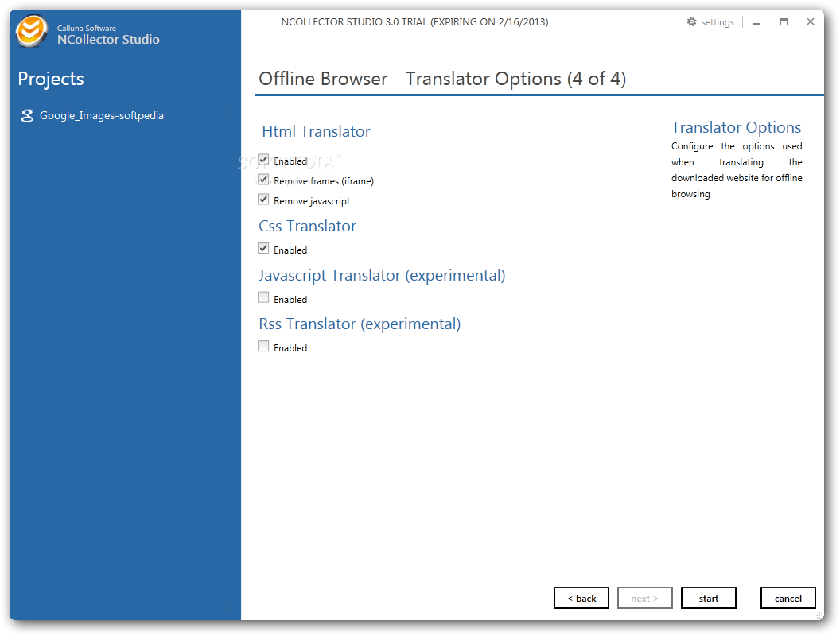Open the settings link

(x=717, y=22)
